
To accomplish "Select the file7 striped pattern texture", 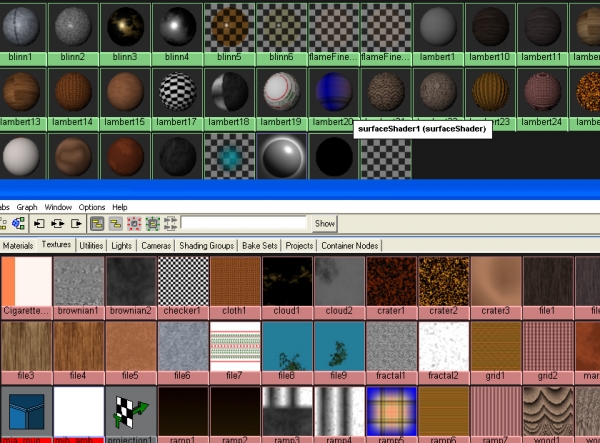I will click(235, 347).
